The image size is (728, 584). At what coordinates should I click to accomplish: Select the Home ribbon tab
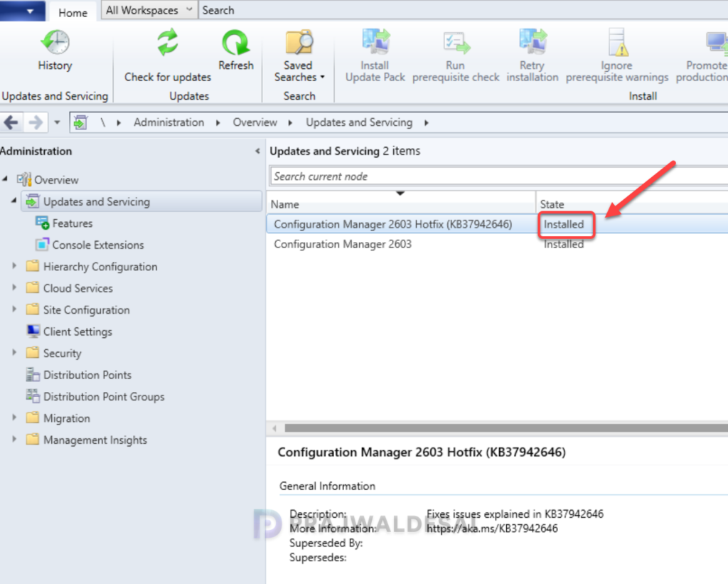tap(73, 13)
